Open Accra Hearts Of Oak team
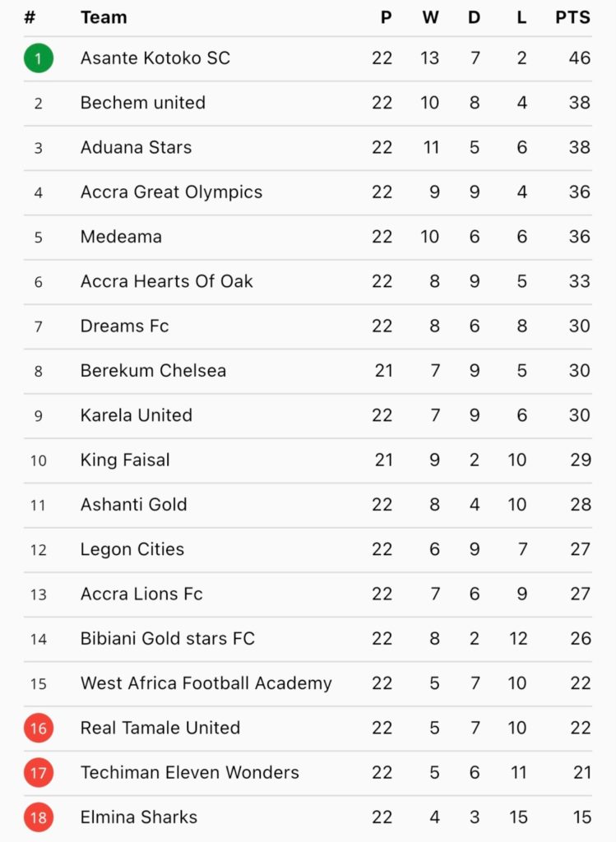This screenshot has height=842, width=616. pos(166,281)
